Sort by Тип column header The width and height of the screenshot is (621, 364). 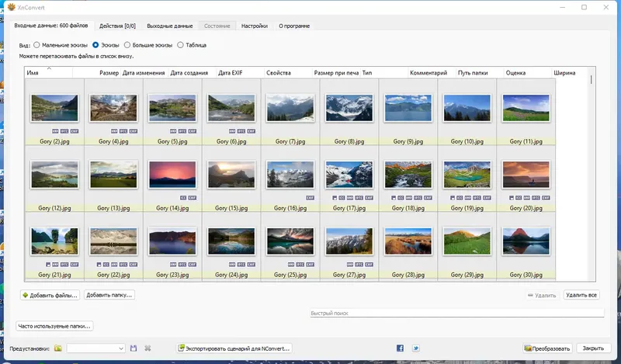383,72
